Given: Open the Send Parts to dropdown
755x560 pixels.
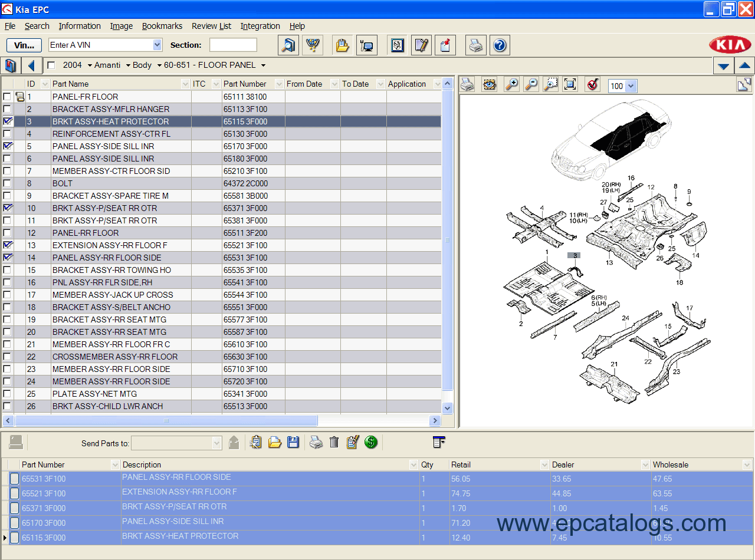Looking at the screenshot, I should click(216, 443).
